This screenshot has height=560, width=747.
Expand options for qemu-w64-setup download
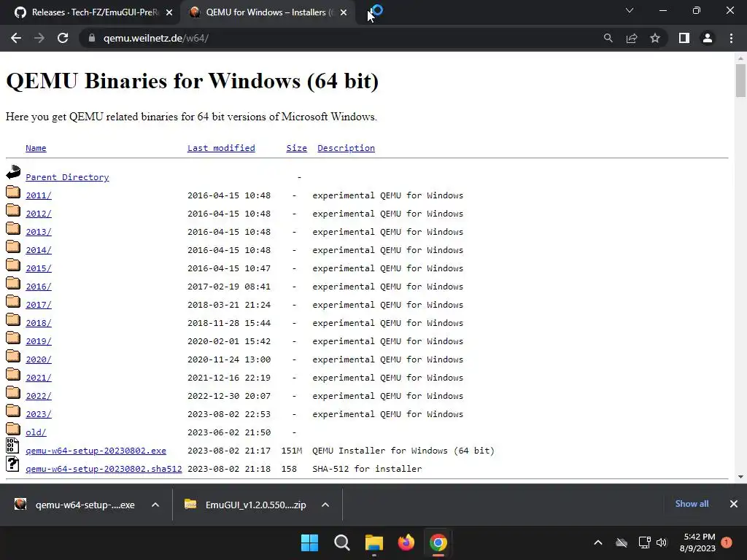pos(155,505)
